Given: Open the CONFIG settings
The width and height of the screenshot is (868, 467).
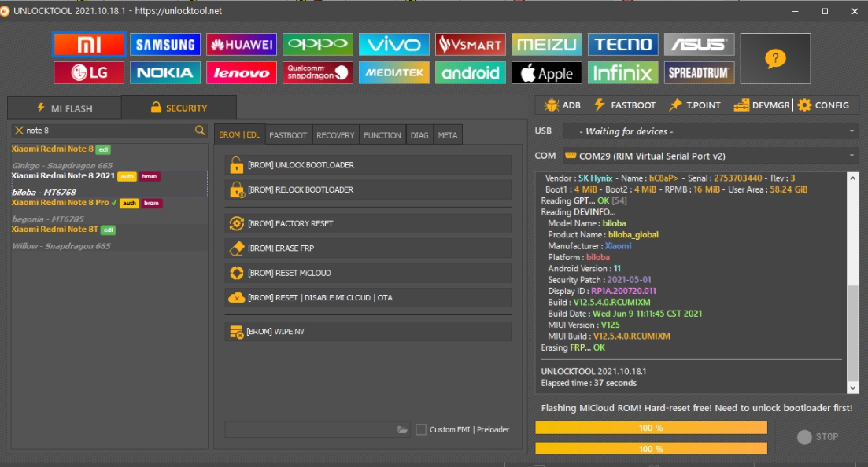Looking at the screenshot, I should pyautogui.click(x=823, y=105).
